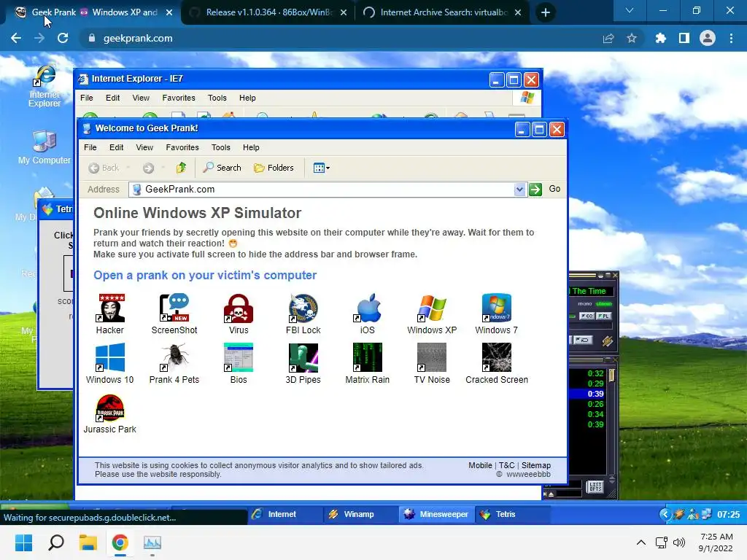Open the Windows 11 Start button
The height and width of the screenshot is (560, 747).
(x=23, y=542)
